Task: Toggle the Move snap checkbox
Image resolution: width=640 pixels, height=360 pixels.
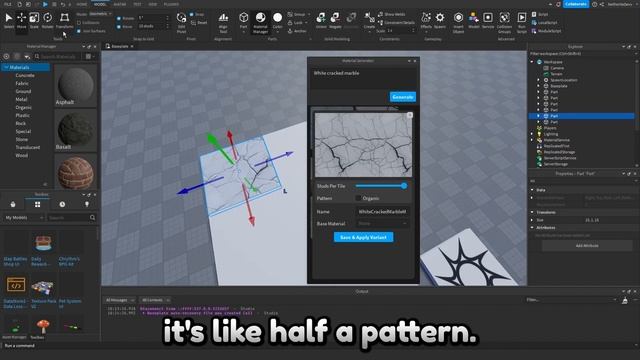Action: tap(119, 27)
